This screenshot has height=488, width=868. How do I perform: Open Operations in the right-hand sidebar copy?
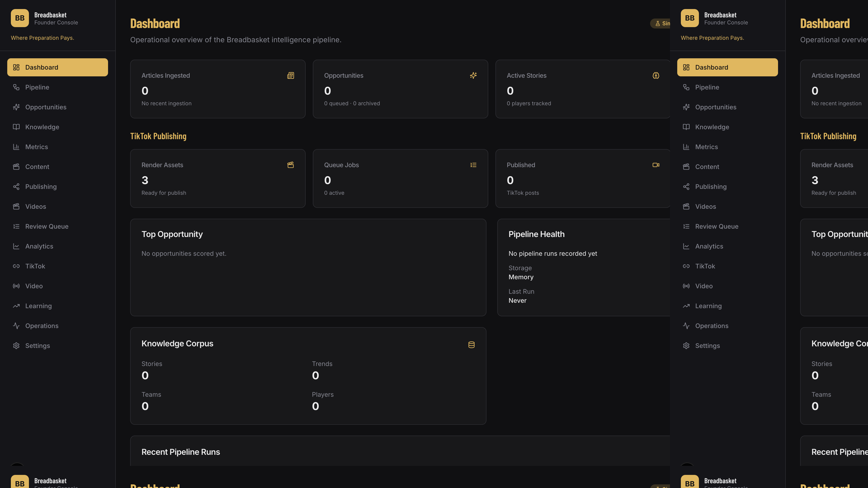tap(727, 326)
